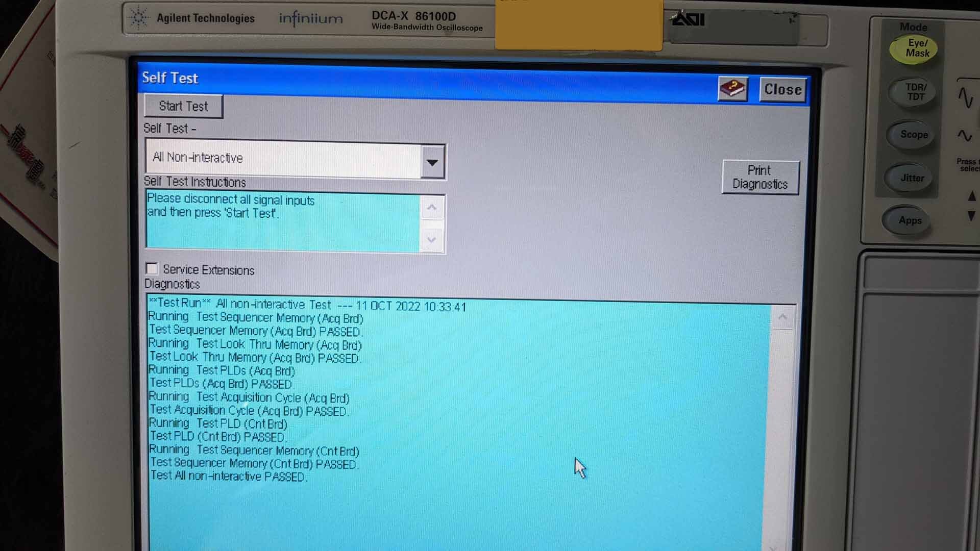Click the Eye/Mask mode icon
The image size is (980, 551).
coord(913,48)
